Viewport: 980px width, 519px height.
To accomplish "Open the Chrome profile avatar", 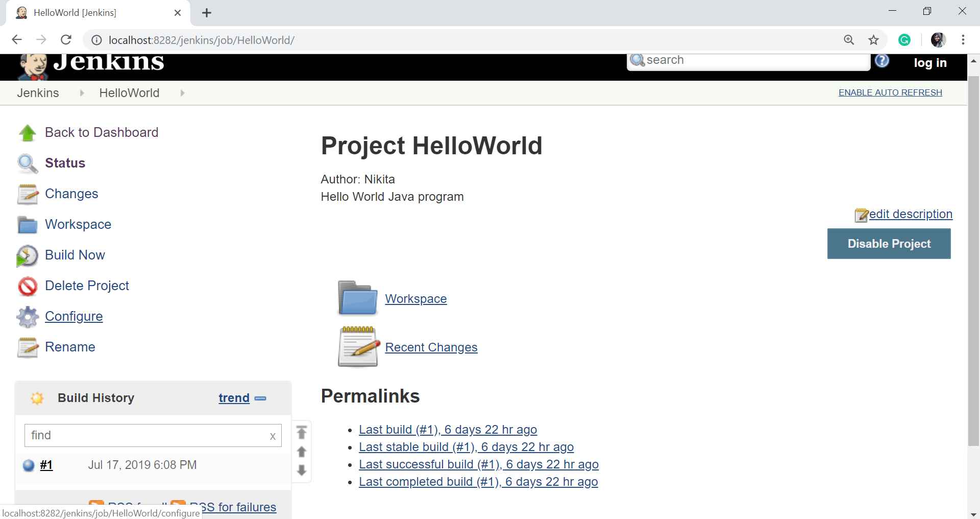I will tap(938, 40).
